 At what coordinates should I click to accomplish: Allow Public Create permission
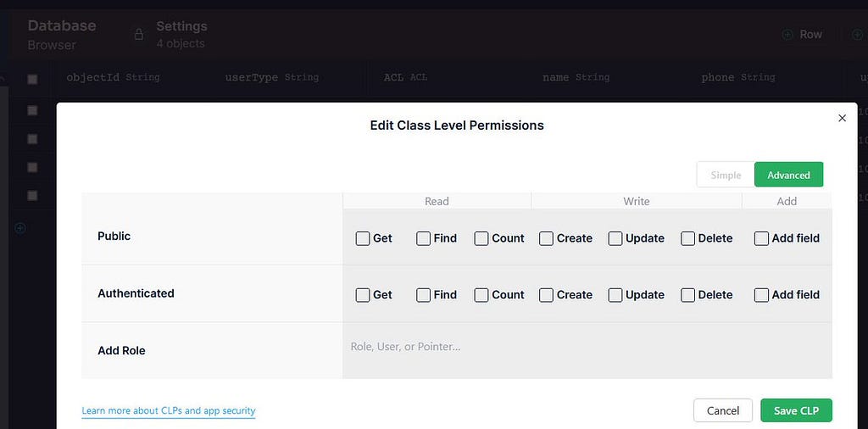547,238
